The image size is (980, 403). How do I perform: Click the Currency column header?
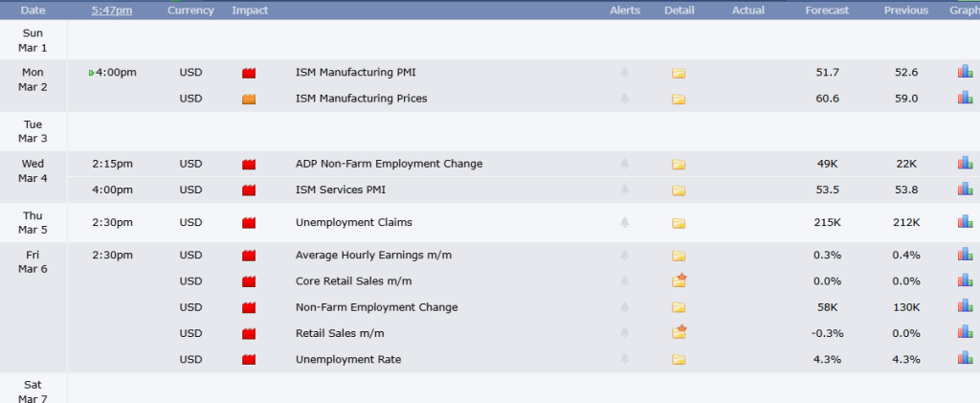coord(190,11)
